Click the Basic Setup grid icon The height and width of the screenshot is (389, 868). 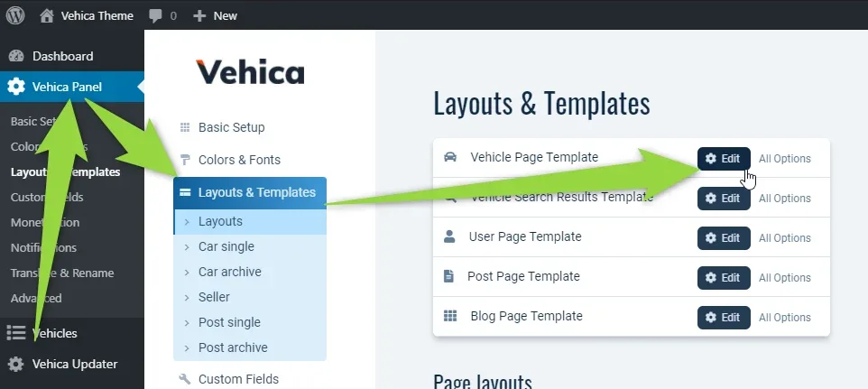pos(185,128)
